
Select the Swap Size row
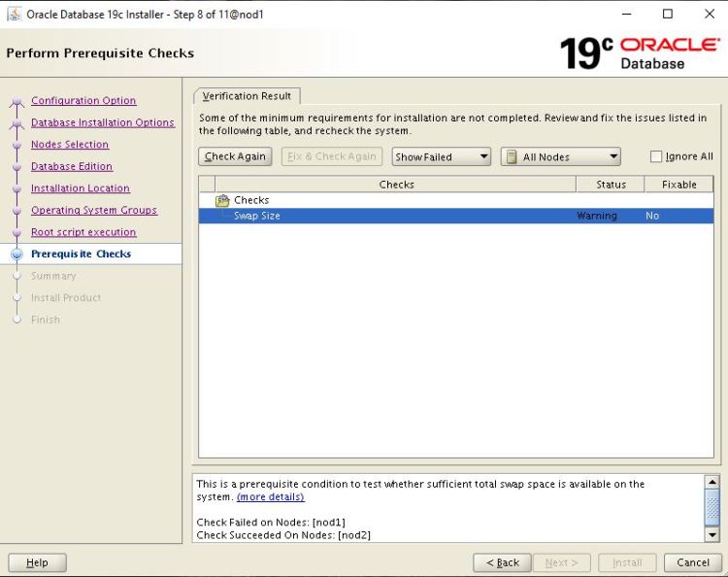tap(388, 216)
